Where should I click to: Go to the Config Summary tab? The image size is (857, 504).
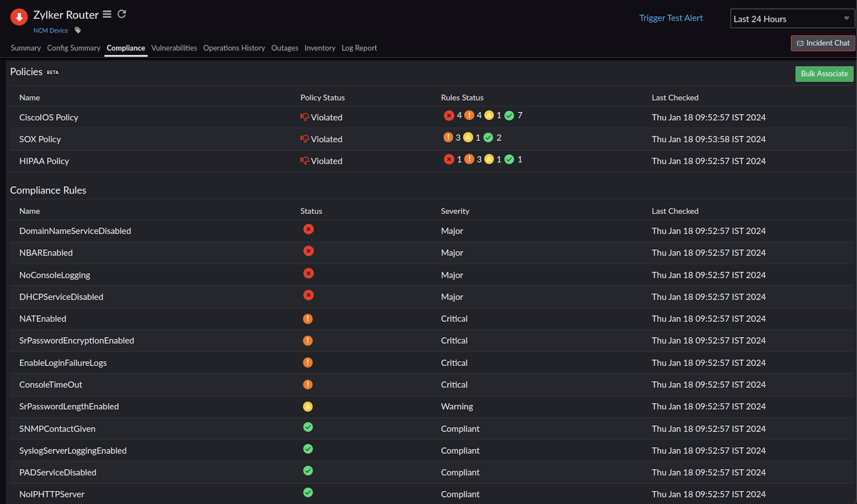point(73,48)
